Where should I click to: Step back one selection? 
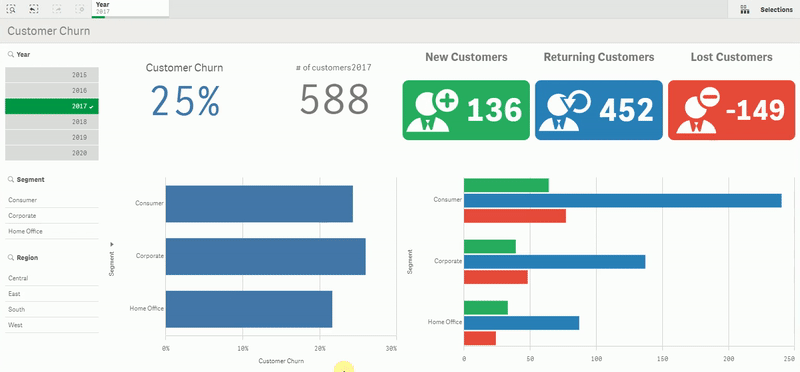click(x=34, y=9)
